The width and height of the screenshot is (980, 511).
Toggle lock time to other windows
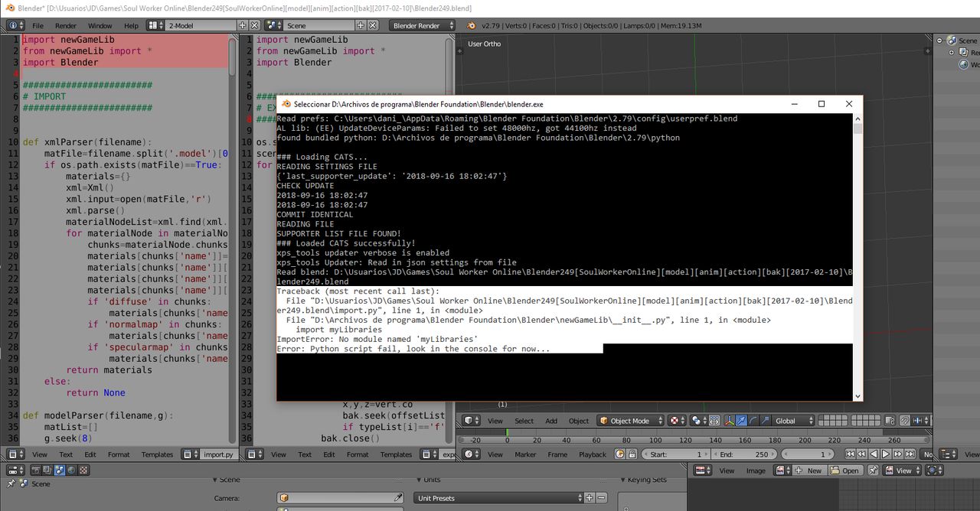(632, 454)
